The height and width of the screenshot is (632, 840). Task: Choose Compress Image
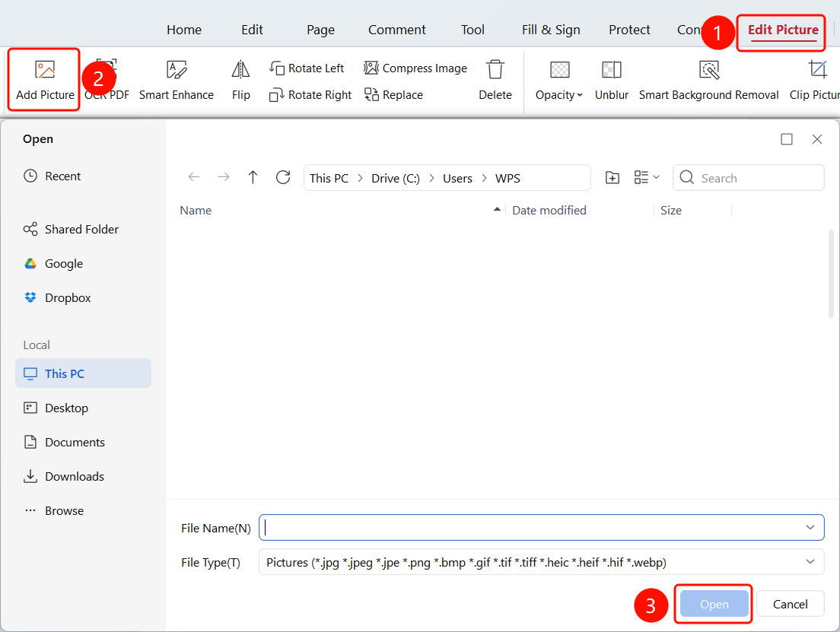tap(415, 68)
